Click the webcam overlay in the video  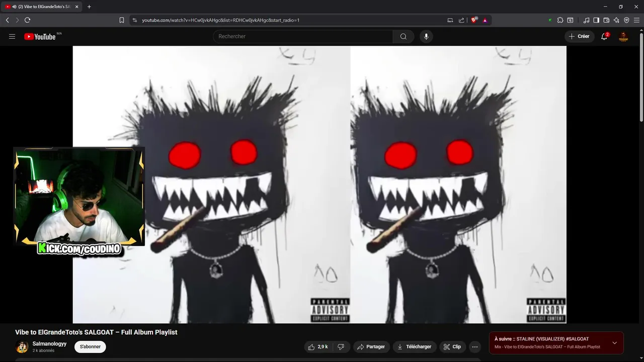click(79, 197)
